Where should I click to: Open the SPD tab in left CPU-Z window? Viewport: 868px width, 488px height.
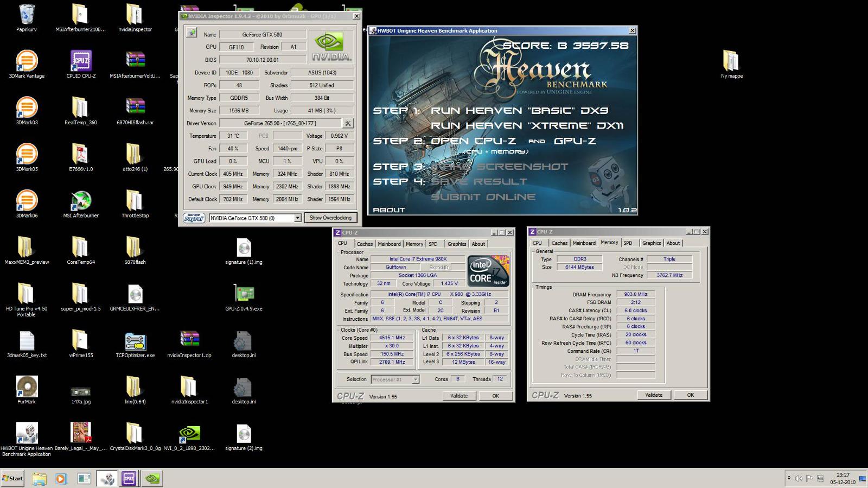point(433,244)
